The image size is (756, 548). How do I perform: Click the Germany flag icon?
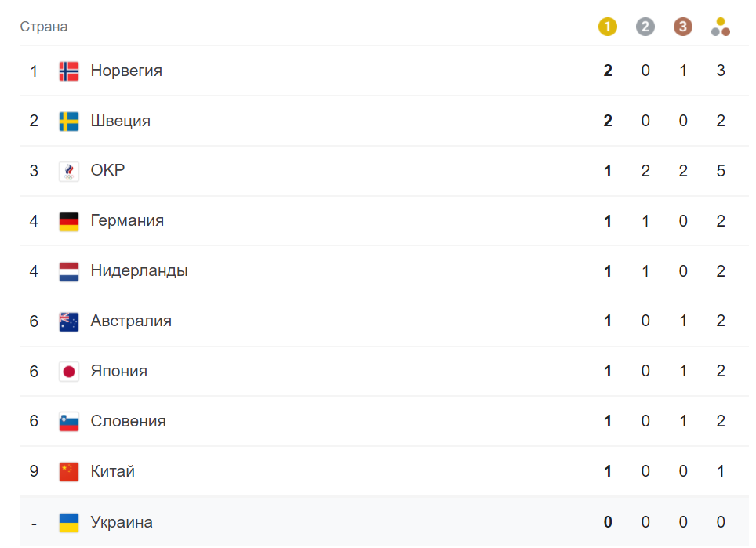pyautogui.click(x=69, y=221)
